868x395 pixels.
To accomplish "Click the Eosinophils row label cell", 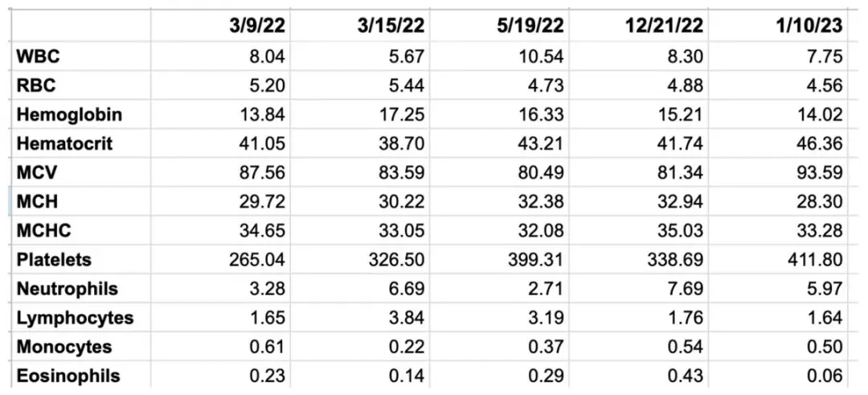I will pos(80,376).
